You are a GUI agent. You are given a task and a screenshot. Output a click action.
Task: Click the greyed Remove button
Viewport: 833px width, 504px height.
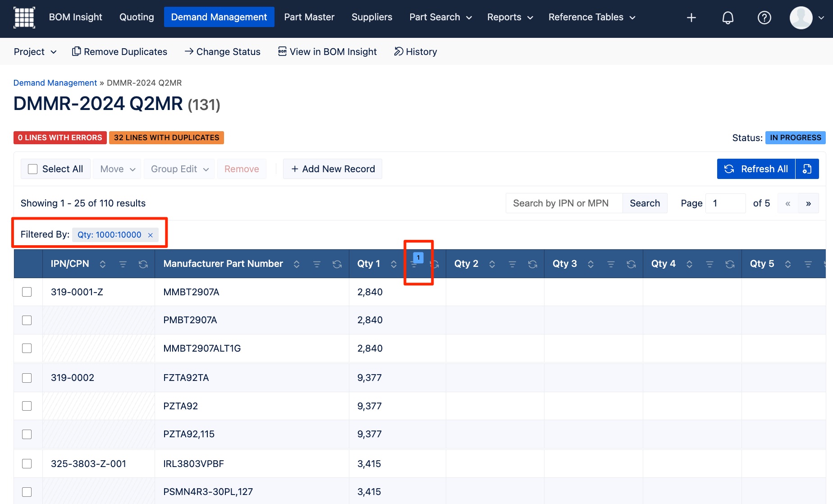242,169
